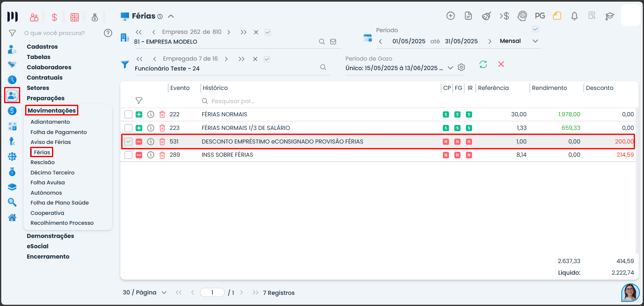644x306 pixels.
Task: Open the Período de Gozo settings gear
Action: (x=461, y=67)
